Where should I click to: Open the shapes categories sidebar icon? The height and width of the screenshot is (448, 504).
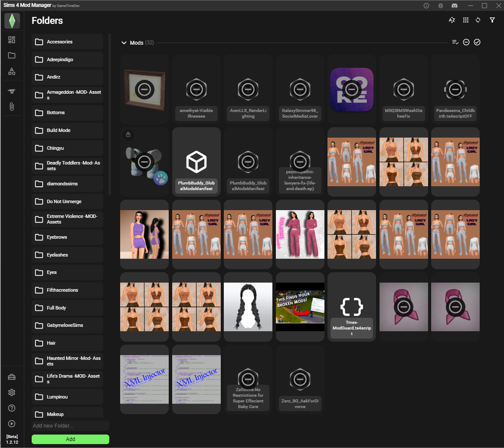coord(12,71)
